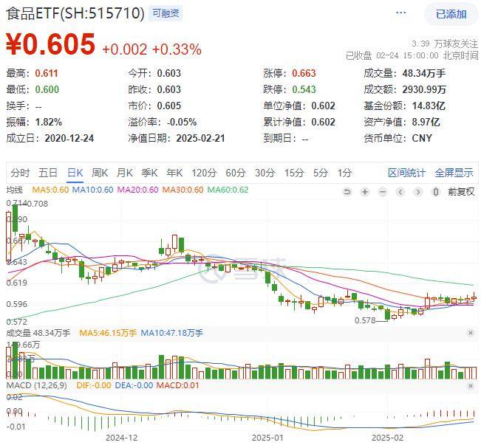Click the MA5:46.15万手 volume label

(108, 333)
